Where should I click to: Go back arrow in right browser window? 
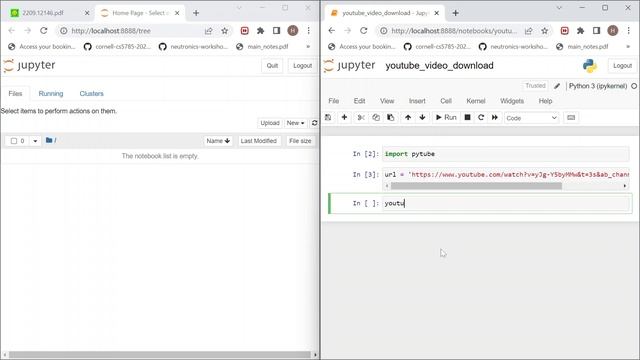[331, 31]
